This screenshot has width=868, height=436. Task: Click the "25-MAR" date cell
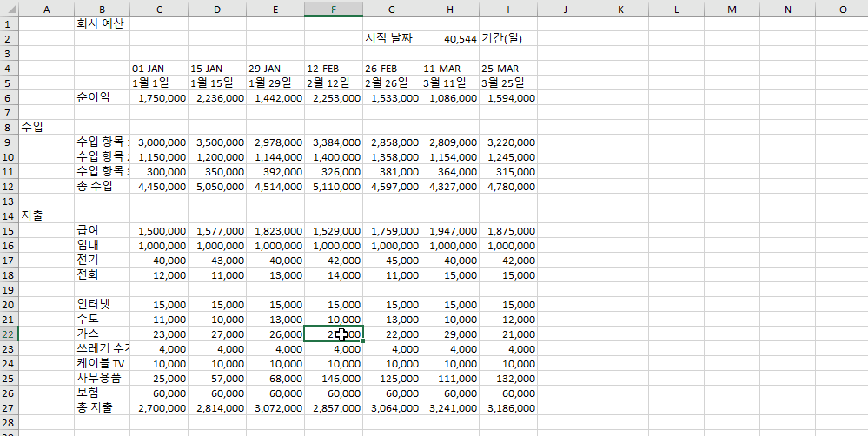508,69
